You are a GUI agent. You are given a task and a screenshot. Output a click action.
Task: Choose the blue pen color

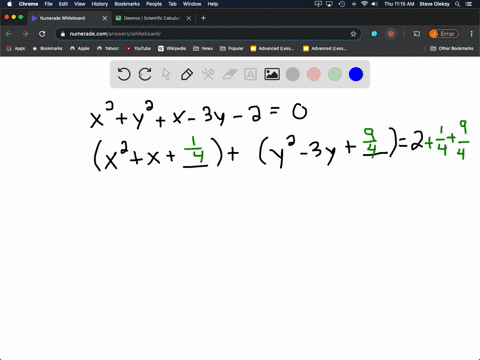coord(356,74)
